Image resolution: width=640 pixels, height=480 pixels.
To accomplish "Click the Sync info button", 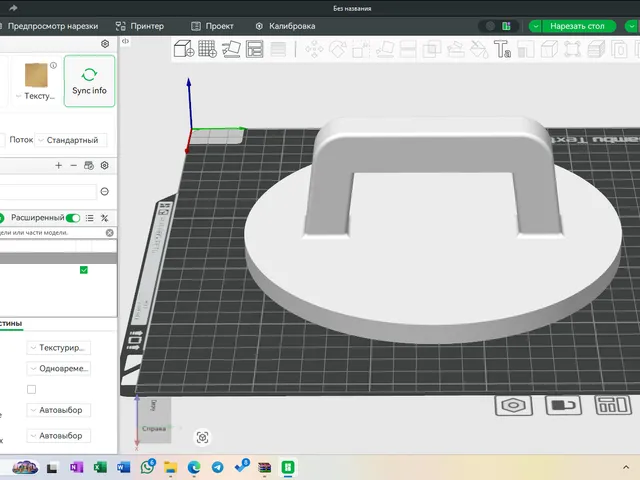I will tap(89, 81).
